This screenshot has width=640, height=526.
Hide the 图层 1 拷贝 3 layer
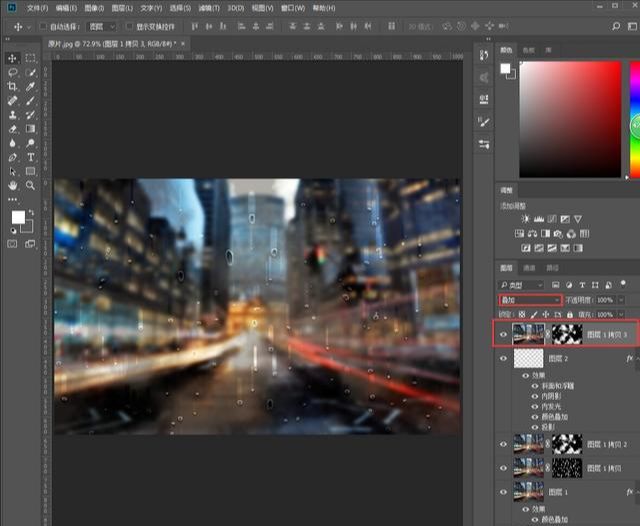pyautogui.click(x=503, y=334)
